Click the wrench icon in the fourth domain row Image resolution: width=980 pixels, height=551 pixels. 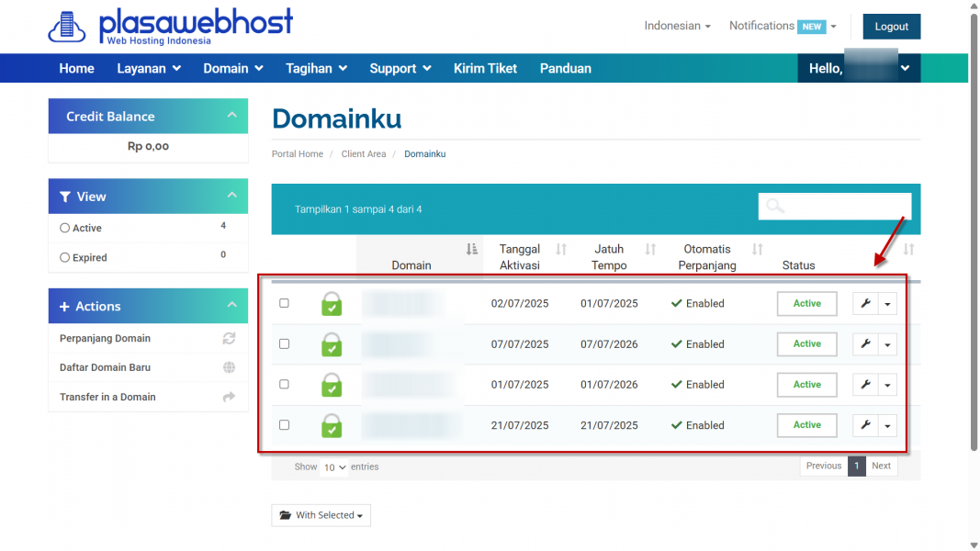pyautogui.click(x=865, y=425)
